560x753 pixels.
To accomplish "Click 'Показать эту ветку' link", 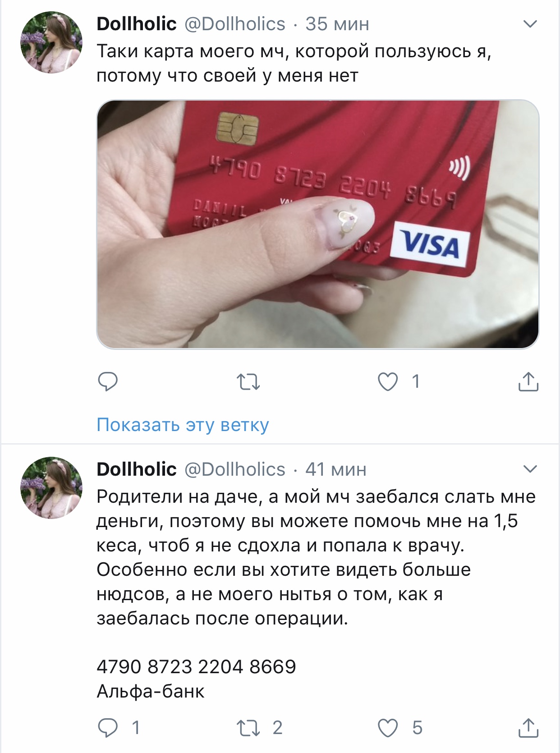I will click(183, 425).
